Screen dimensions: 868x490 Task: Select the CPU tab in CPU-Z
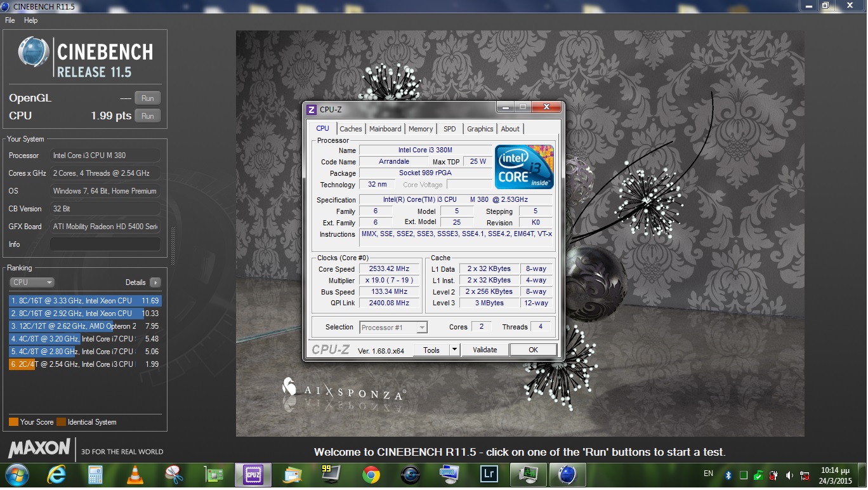coord(323,128)
